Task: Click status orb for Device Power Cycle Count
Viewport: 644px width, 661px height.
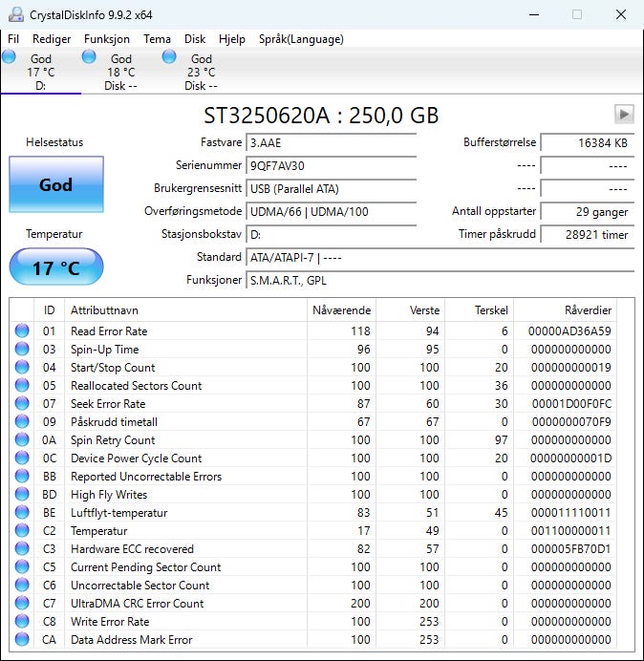Action: pos(22,458)
